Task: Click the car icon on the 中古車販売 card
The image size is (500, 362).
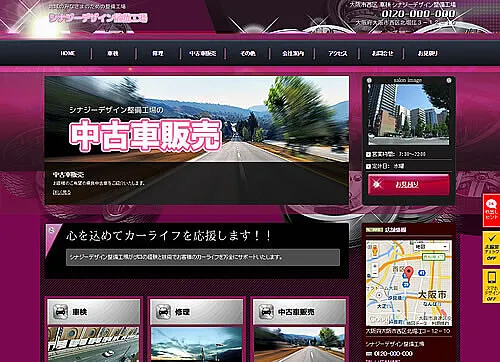Action: [x=266, y=312]
